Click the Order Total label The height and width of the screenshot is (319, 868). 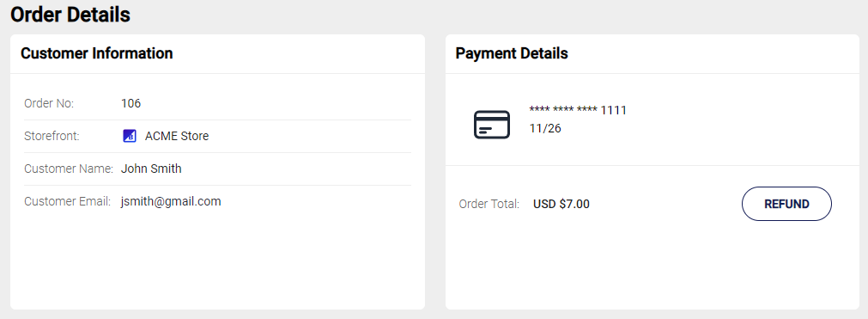[x=489, y=204]
